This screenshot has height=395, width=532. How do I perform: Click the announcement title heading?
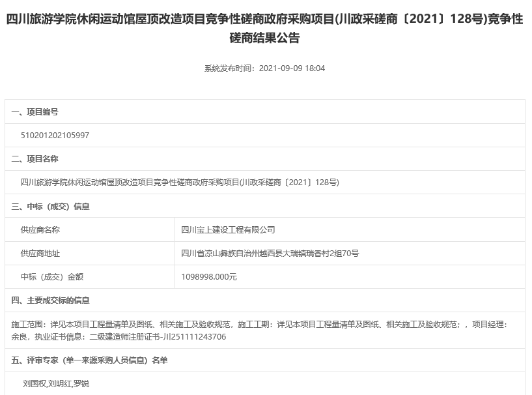point(264,28)
